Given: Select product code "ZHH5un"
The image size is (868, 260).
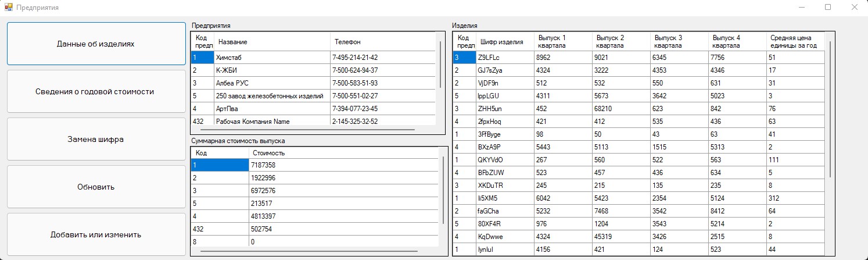Looking at the screenshot, I should coord(505,109).
